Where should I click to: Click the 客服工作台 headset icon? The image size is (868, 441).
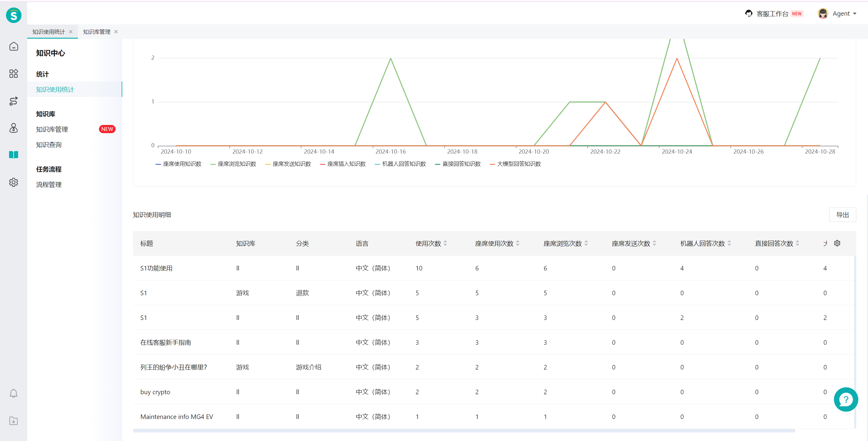(x=748, y=14)
